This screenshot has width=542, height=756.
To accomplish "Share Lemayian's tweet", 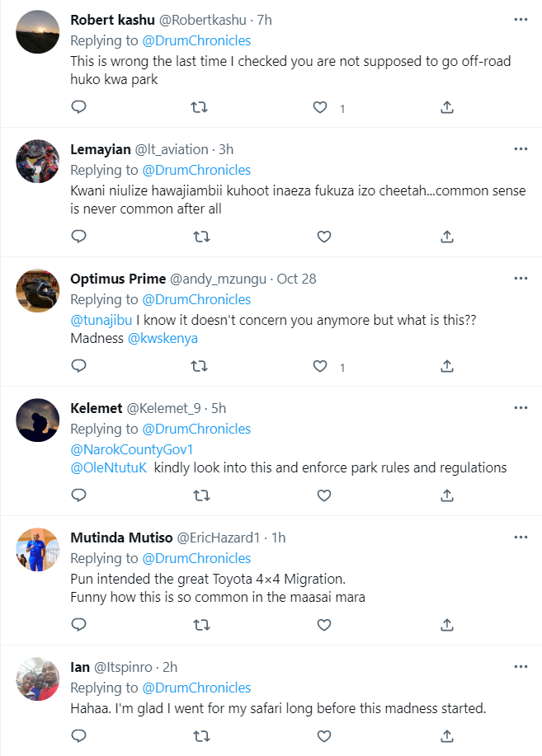I will click(446, 237).
